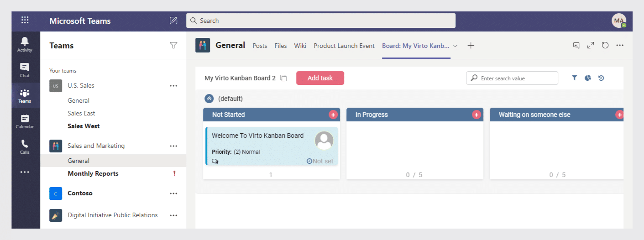Switch to the Product Launch Event tab

(x=344, y=46)
